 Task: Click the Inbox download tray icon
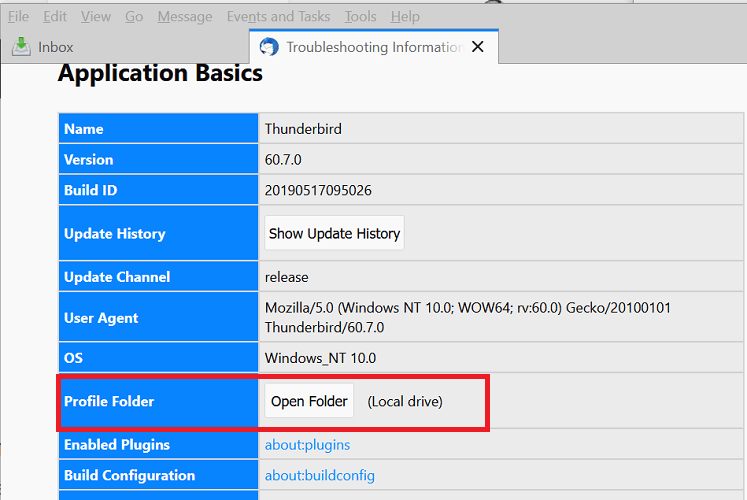point(21,47)
